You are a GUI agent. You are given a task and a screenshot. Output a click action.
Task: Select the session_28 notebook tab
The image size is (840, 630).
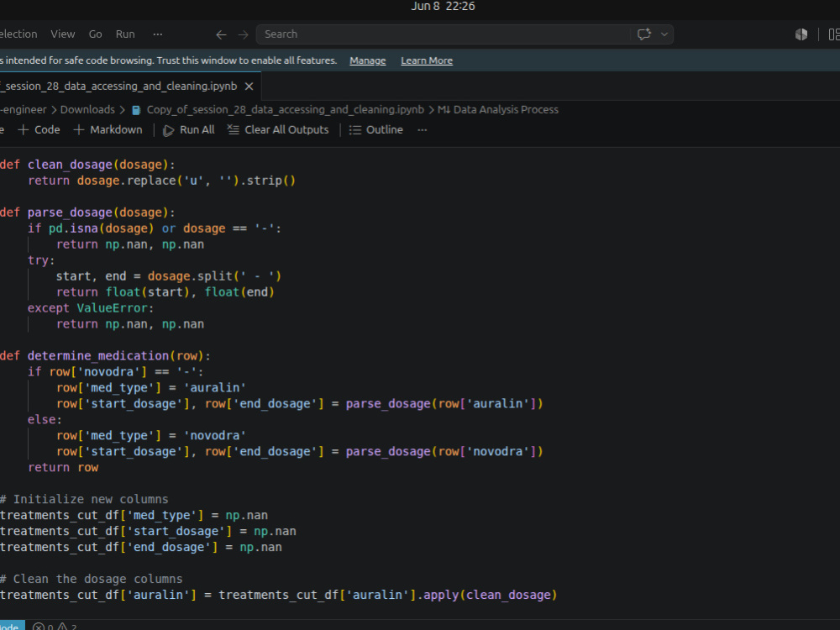[x=119, y=87]
